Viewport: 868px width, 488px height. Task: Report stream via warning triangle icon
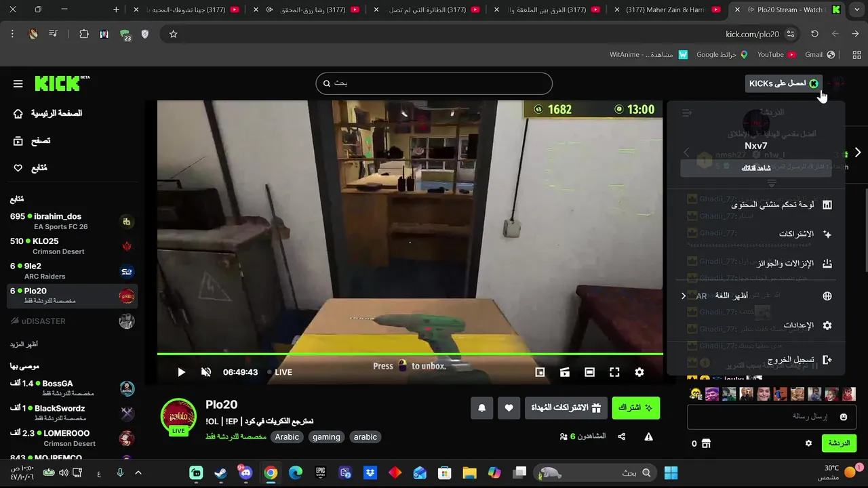pyautogui.click(x=648, y=436)
